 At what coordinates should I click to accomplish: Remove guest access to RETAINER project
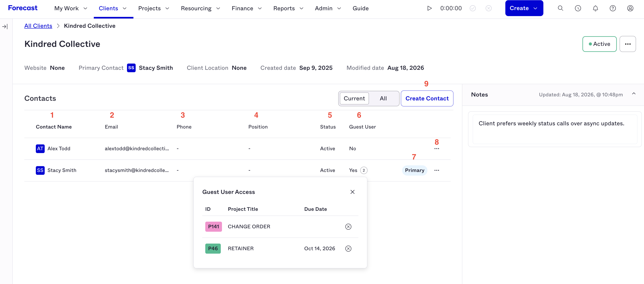(348, 249)
